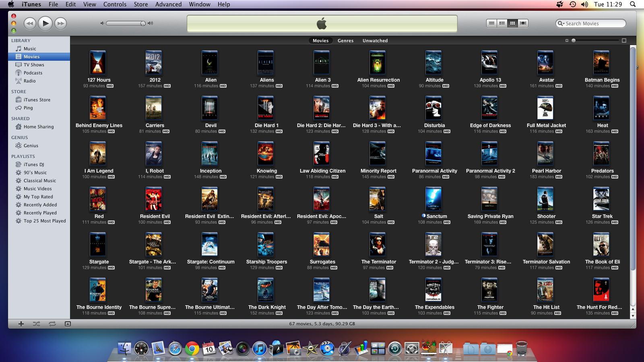Open the Top 25 Most Played playlist
This screenshot has height=362, width=644.
(39, 221)
